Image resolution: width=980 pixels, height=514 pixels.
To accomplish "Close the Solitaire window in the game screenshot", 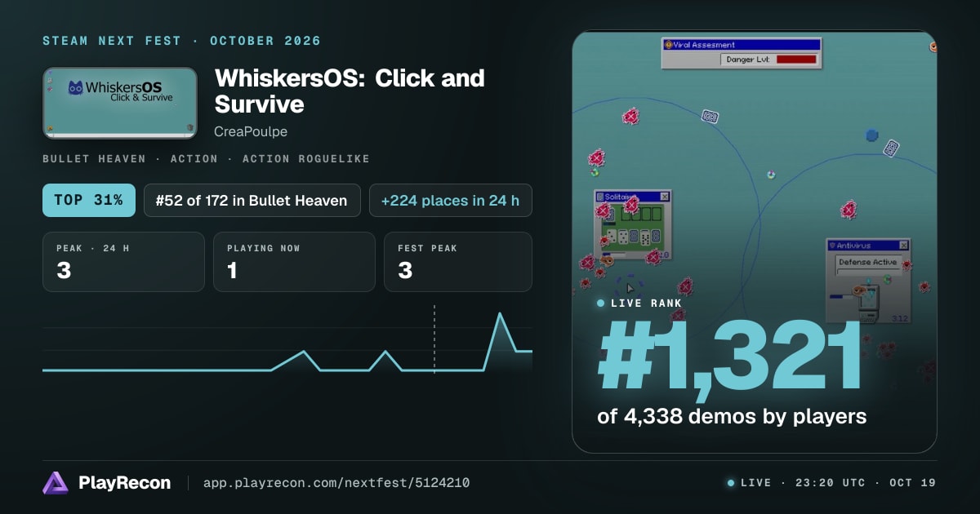I will (664, 197).
